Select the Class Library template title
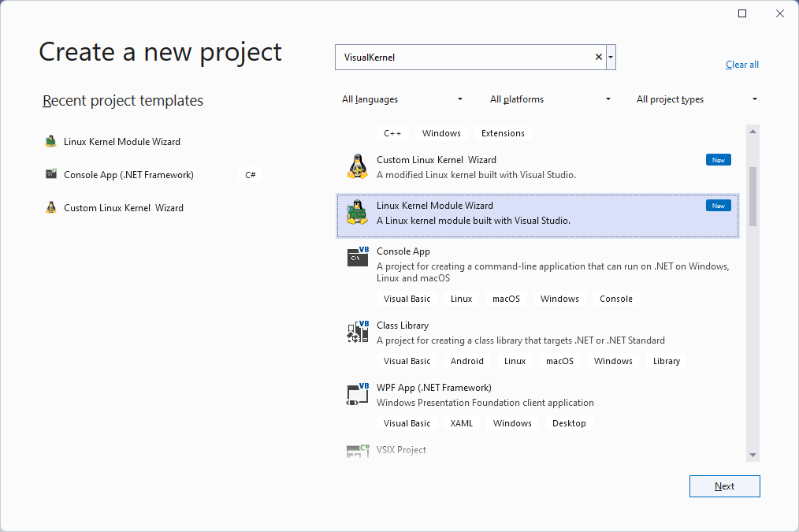 pos(403,326)
